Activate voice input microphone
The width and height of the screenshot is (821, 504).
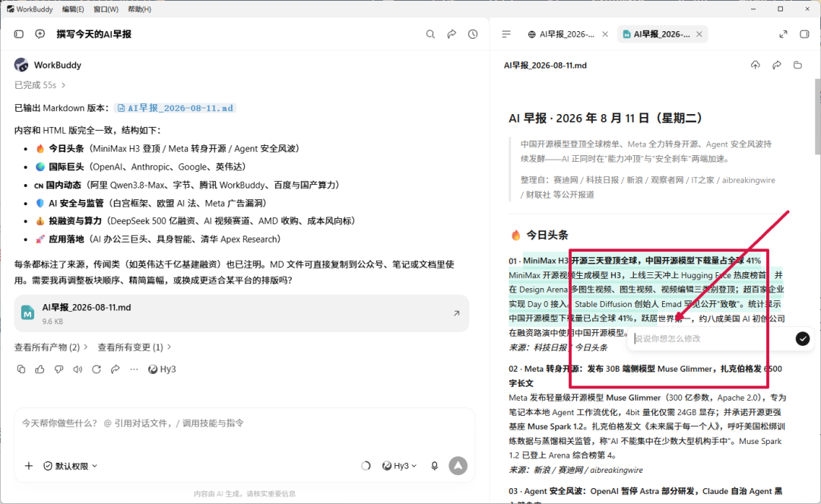point(434,466)
